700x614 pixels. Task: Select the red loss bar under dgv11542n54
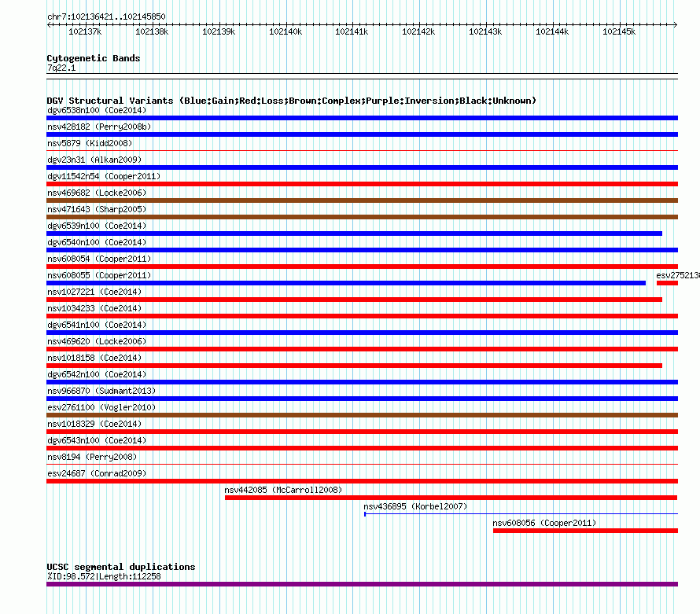(x=362, y=184)
